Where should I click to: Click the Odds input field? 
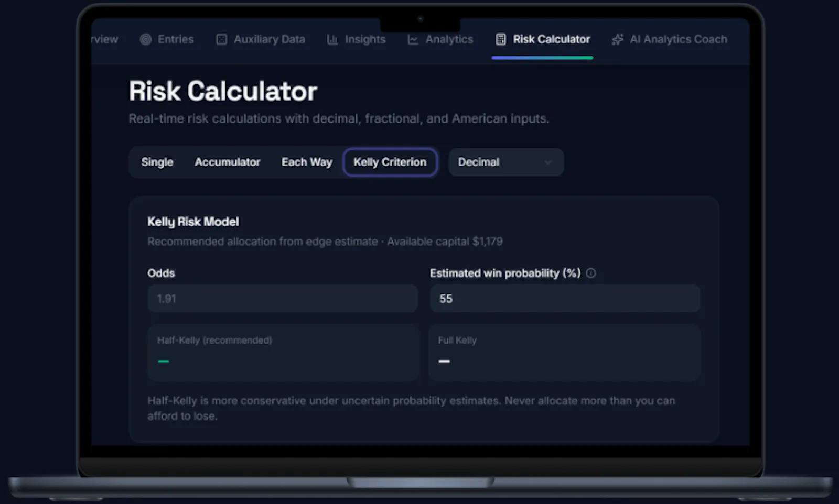283,299
